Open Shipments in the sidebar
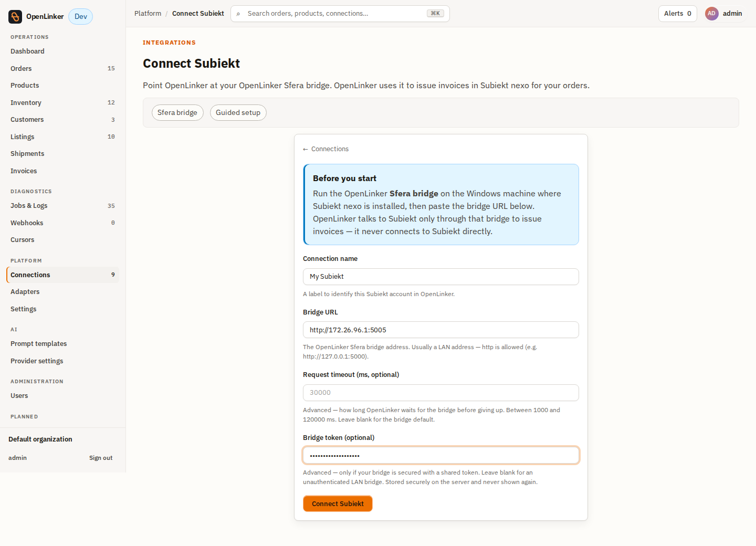This screenshot has width=756, height=546. pyautogui.click(x=62, y=154)
